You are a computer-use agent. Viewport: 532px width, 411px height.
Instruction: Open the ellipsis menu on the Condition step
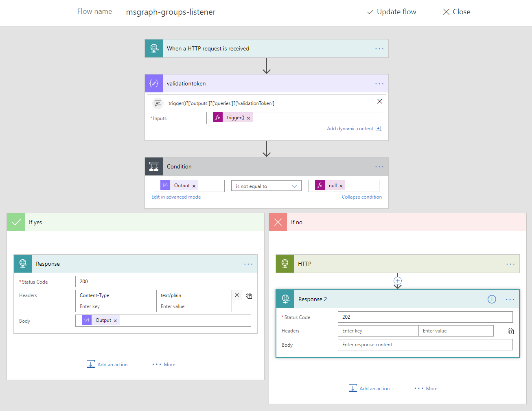point(379,167)
